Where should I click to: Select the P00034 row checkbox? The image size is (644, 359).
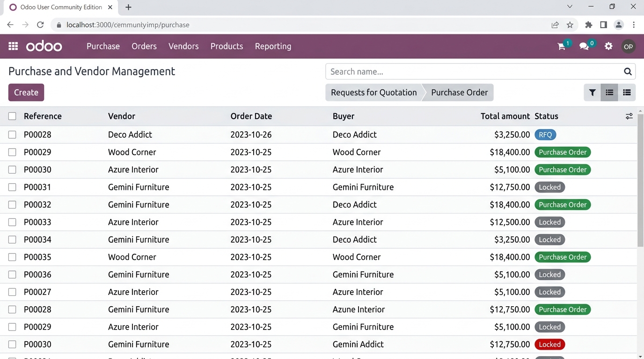point(12,240)
